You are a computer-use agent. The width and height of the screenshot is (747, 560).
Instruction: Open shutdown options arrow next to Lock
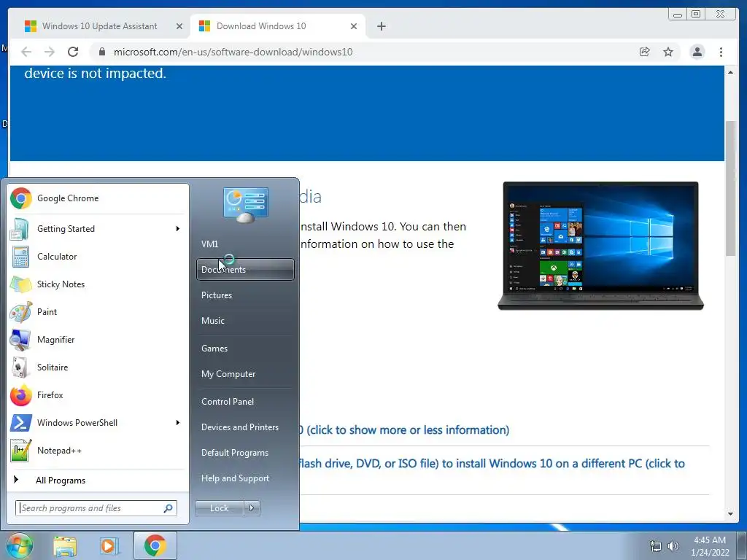tap(252, 508)
